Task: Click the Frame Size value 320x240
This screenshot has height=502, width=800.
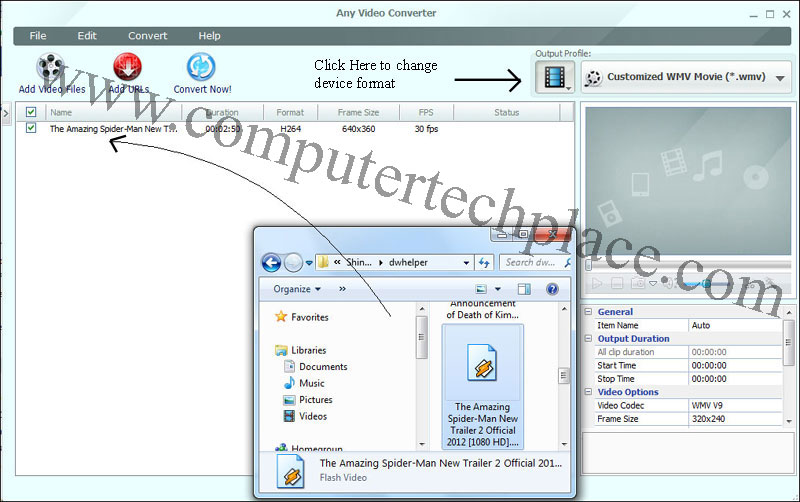Action: point(735,418)
